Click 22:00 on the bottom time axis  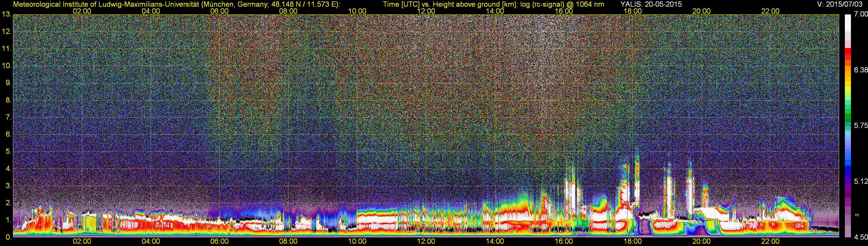pyautogui.click(x=770, y=241)
